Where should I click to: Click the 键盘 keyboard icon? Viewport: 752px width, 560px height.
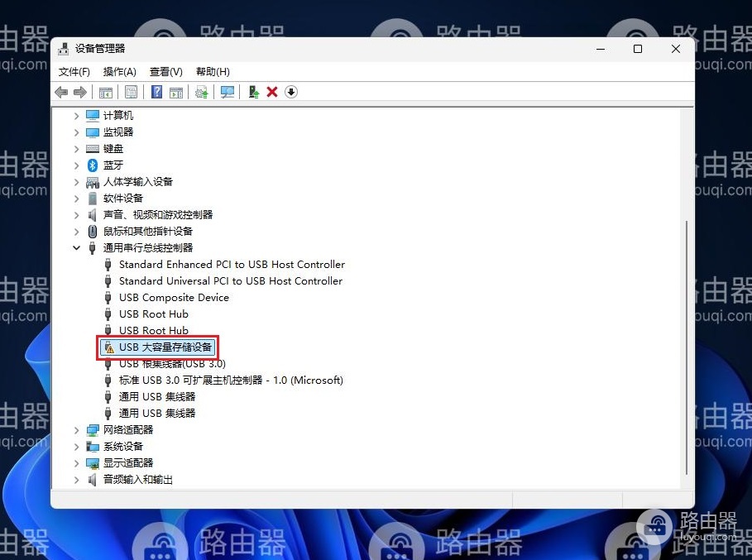93,149
